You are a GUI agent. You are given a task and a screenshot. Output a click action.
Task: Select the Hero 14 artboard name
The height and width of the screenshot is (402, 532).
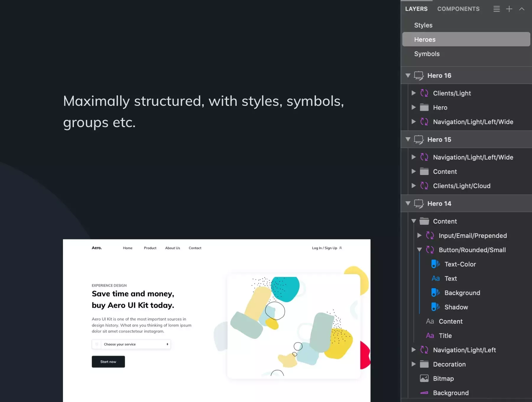(439, 204)
